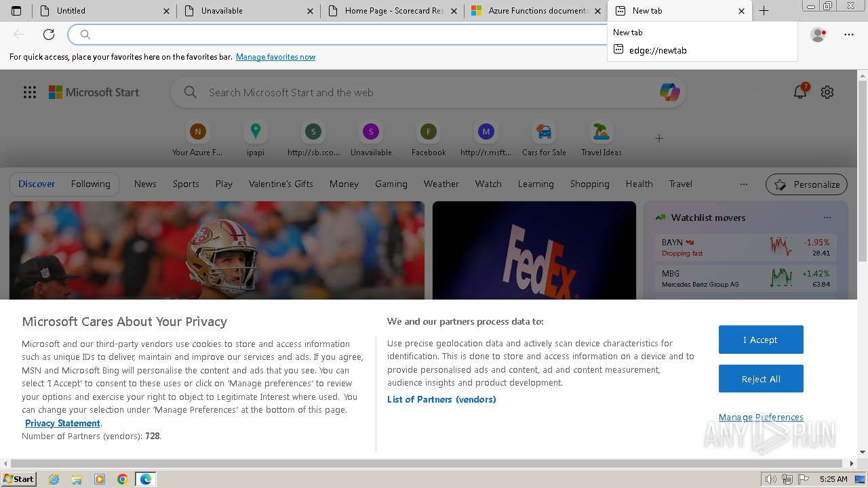Select the Discover feed tab
Viewport: 868px width, 488px height.
37,184
